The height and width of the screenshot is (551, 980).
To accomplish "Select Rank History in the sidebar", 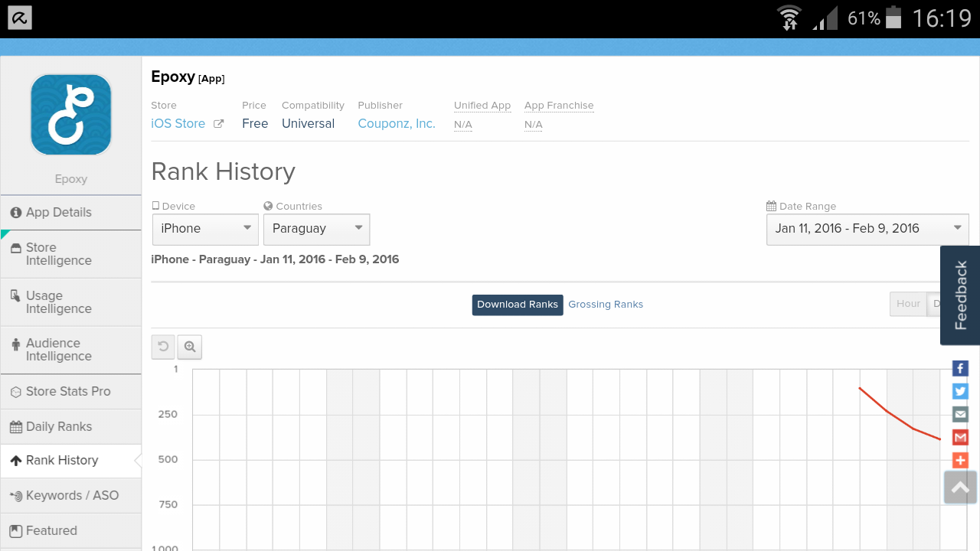I will [61, 461].
